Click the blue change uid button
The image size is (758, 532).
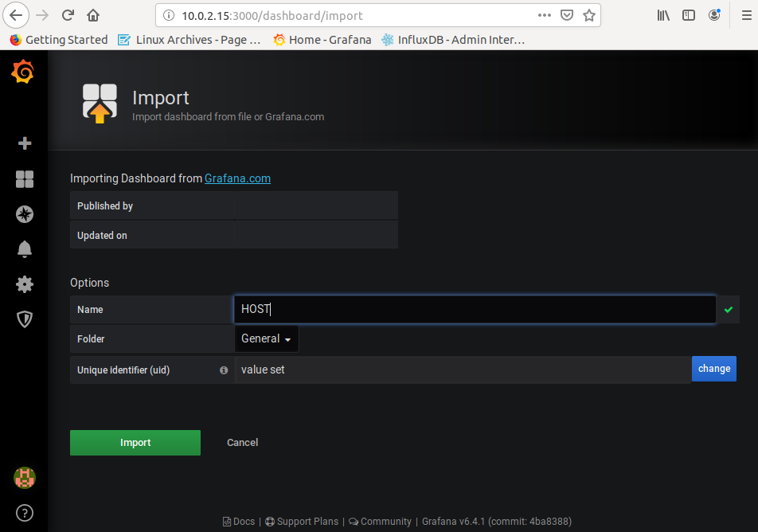point(714,369)
